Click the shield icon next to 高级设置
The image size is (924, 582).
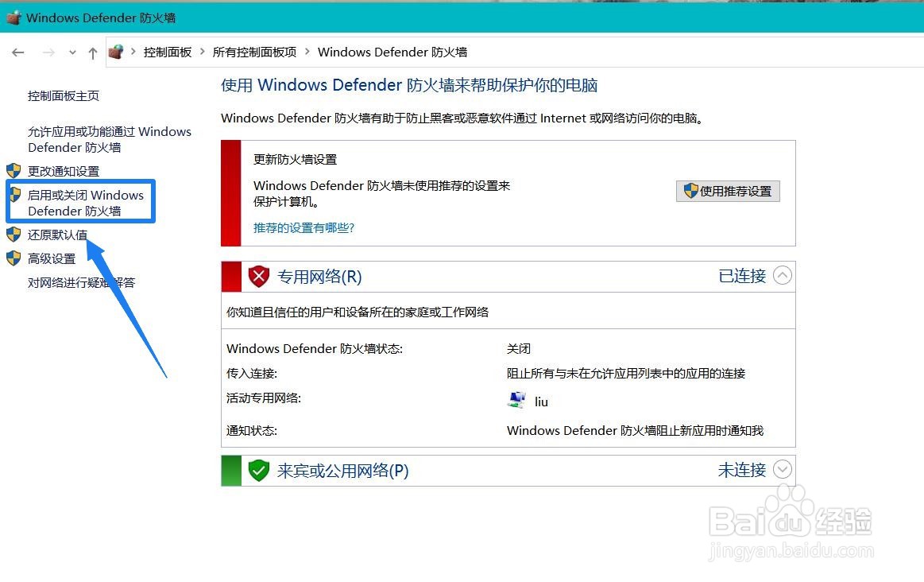pos(14,258)
